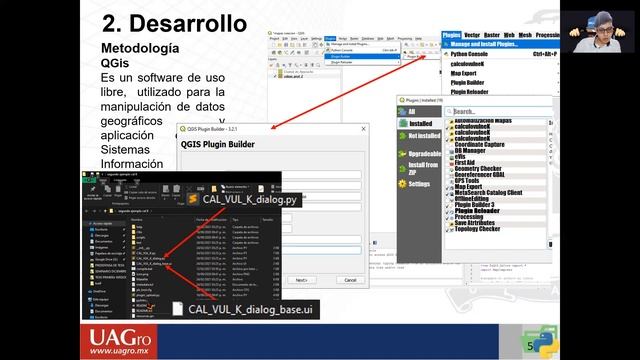
Task: Click the Properties icon in Explorer ribbon
Action: pyautogui.click(x=261, y=189)
